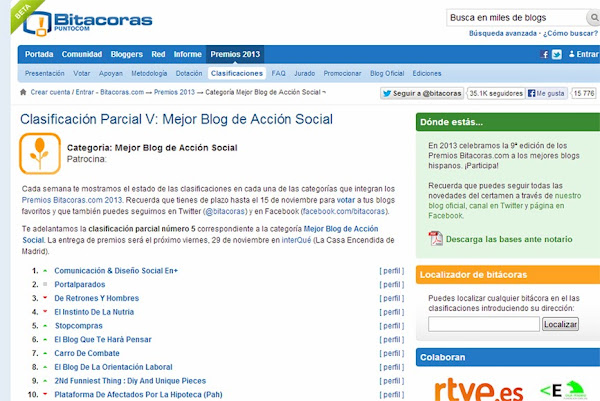Switch to the Dotación tab
The image size is (600, 401).
189,73
